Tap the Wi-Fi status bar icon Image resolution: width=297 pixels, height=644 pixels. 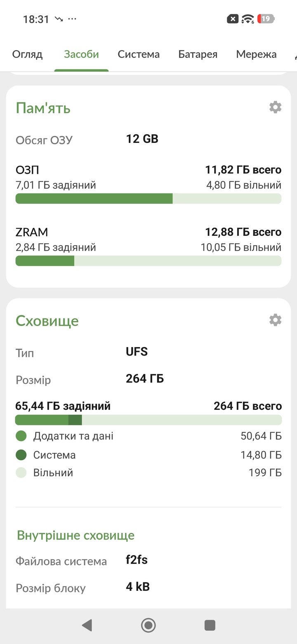point(247,19)
